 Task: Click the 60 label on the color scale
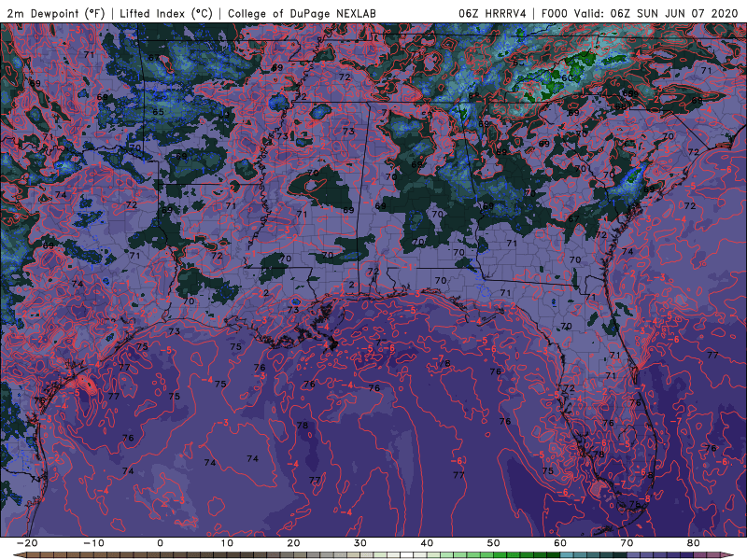coord(560,543)
